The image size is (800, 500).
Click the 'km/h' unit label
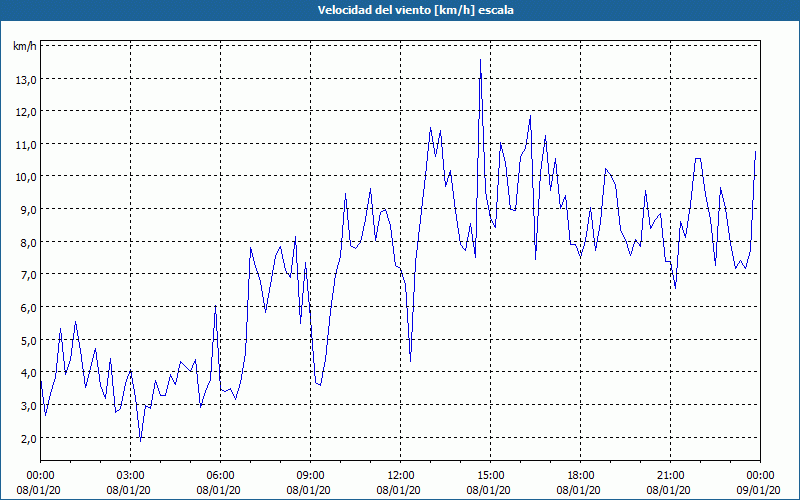point(25,46)
